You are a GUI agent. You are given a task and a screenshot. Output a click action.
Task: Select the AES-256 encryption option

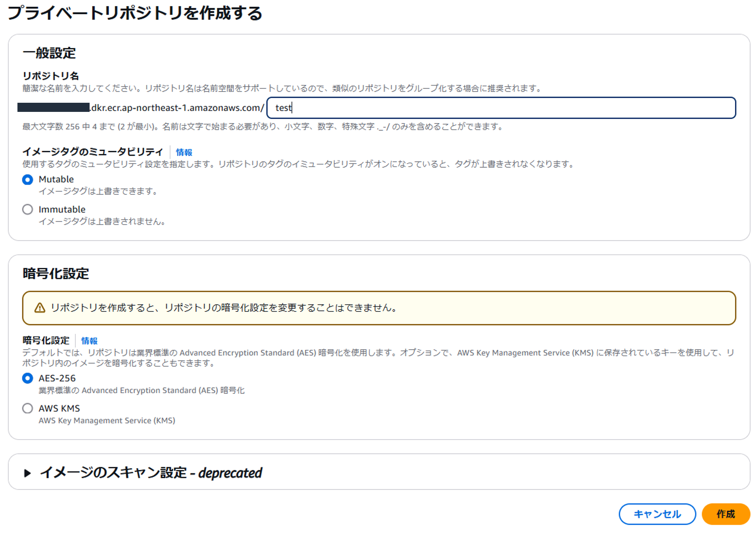click(27, 378)
